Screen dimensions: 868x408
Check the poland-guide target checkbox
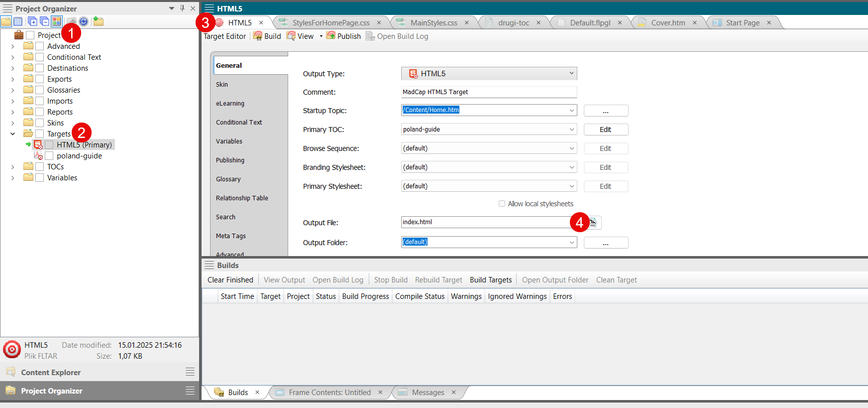point(49,155)
